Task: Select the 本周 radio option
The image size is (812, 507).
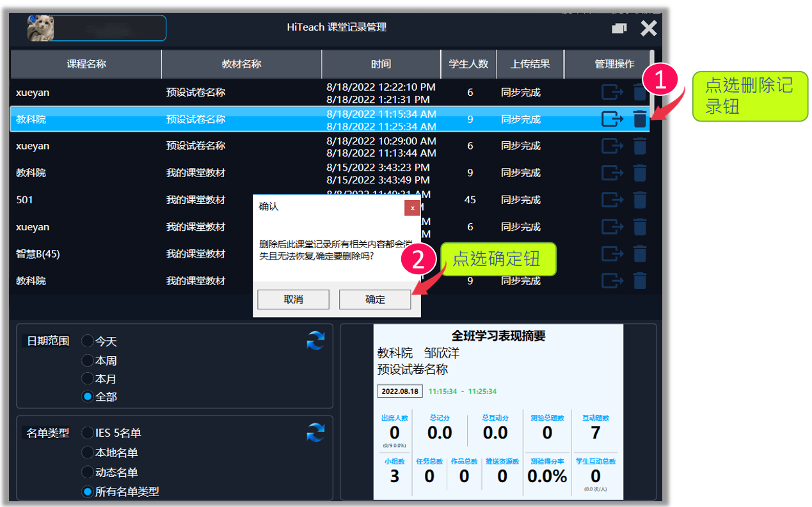Action: tap(88, 361)
